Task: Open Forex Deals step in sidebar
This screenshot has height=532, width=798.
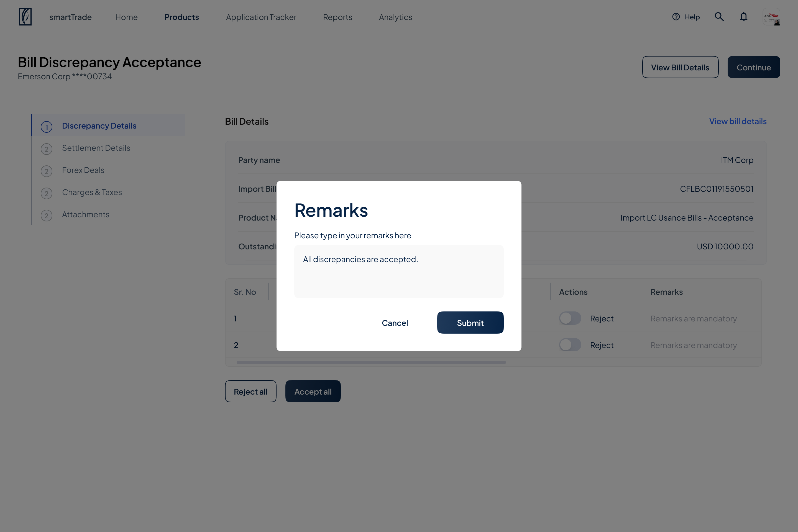Action: (x=83, y=170)
